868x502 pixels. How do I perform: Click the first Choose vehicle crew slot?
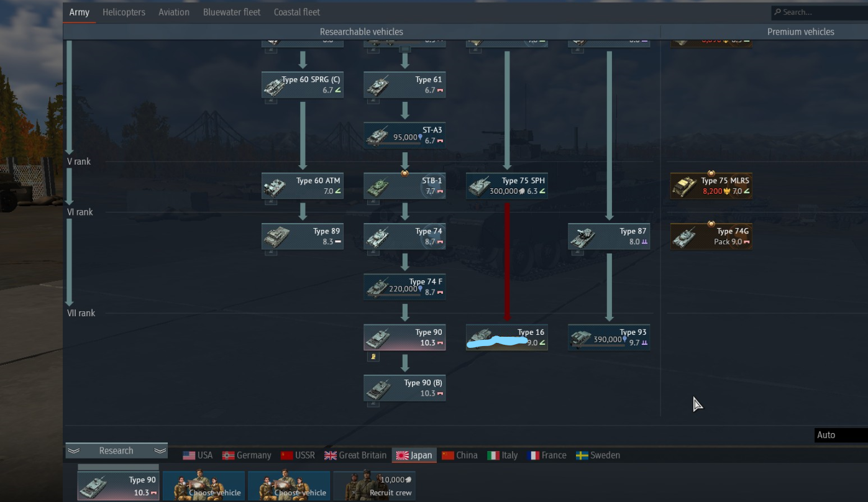click(x=204, y=486)
